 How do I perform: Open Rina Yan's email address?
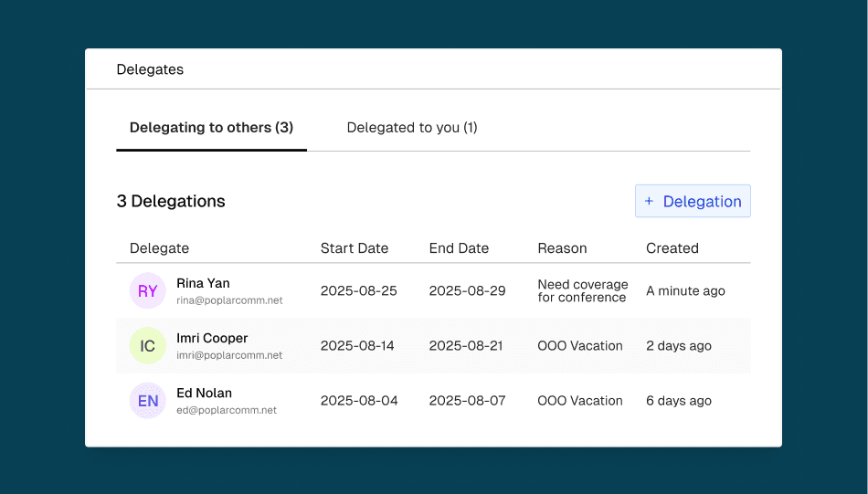click(x=229, y=300)
